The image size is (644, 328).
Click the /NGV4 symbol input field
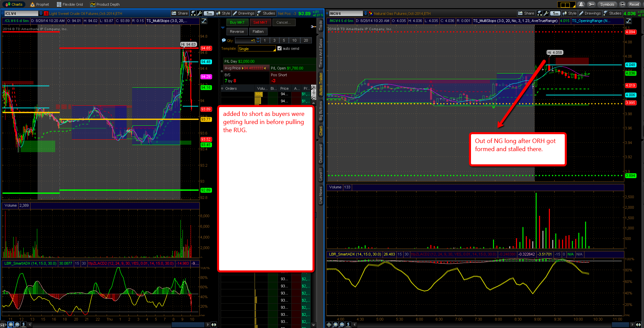346,14
